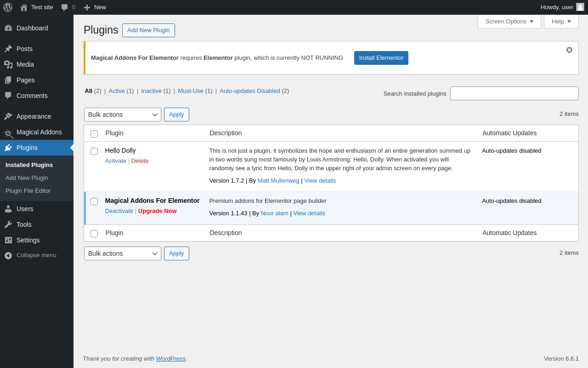588x368 pixels.
Task: Click the user avatar in admin bar
Action: click(x=580, y=7)
